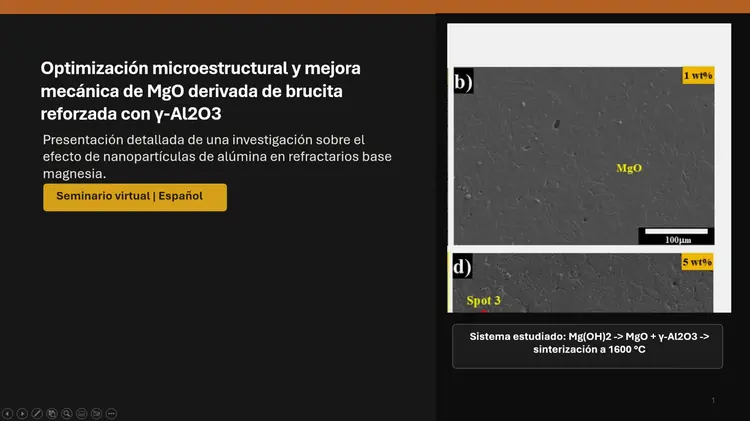Advance with the next slide arrow
Viewport: 750px width, 421px height.
coord(23,413)
